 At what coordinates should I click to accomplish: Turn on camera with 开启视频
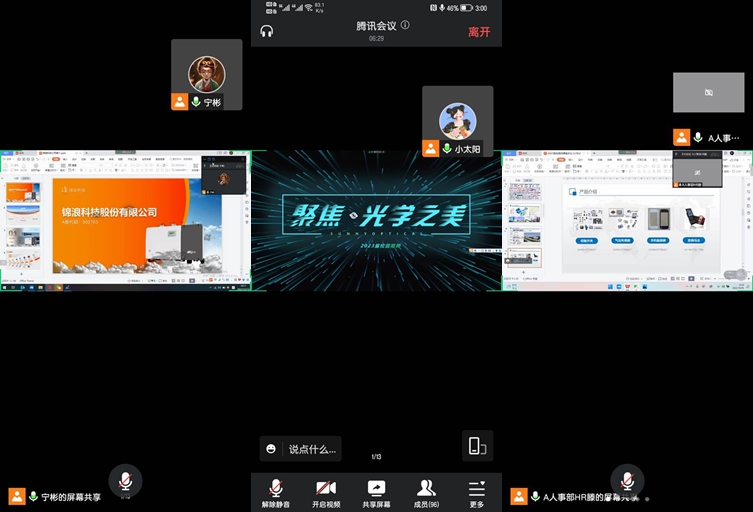coord(326,492)
